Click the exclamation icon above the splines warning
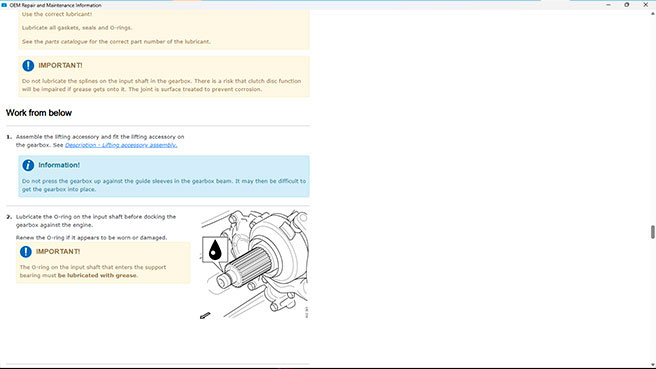Screen dimensions: 656x369 pyautogui.click(x=28, y=65)
